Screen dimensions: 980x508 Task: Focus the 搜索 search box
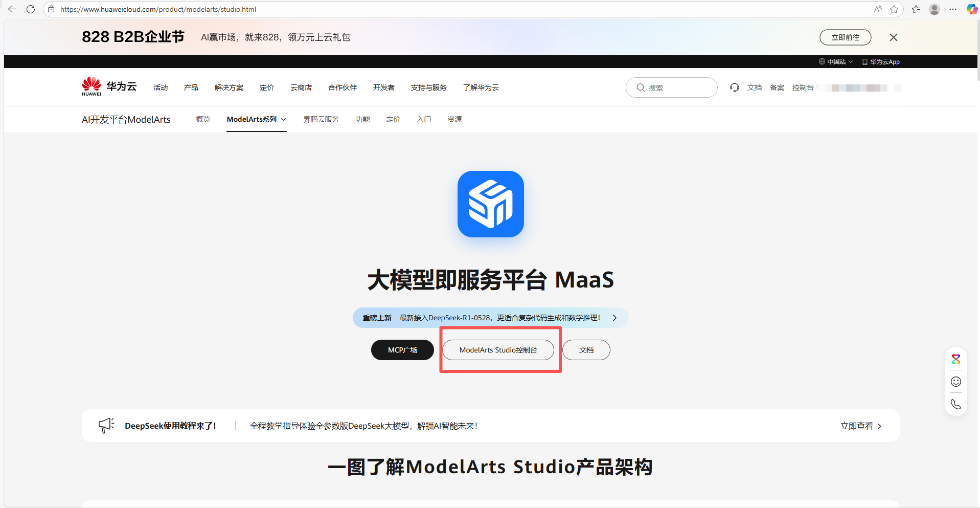pos(672,87)
